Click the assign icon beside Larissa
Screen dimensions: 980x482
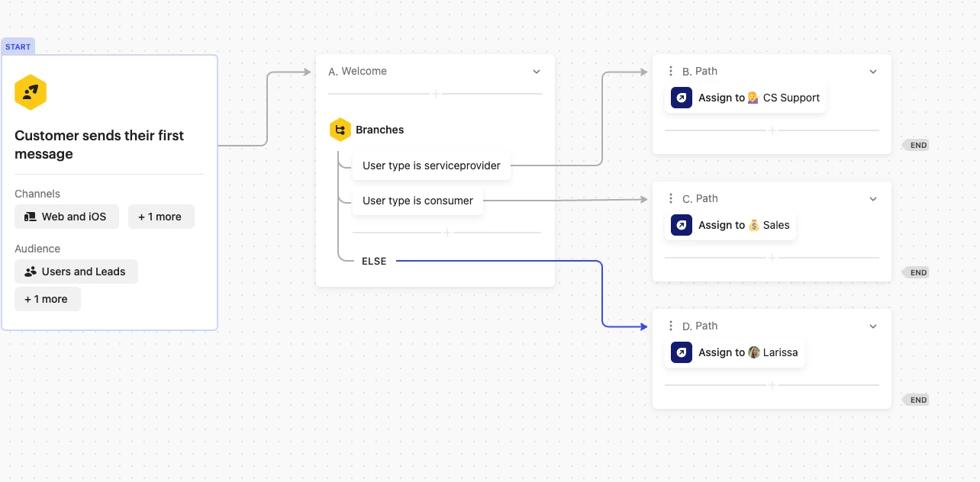click(x=682, y=352)
